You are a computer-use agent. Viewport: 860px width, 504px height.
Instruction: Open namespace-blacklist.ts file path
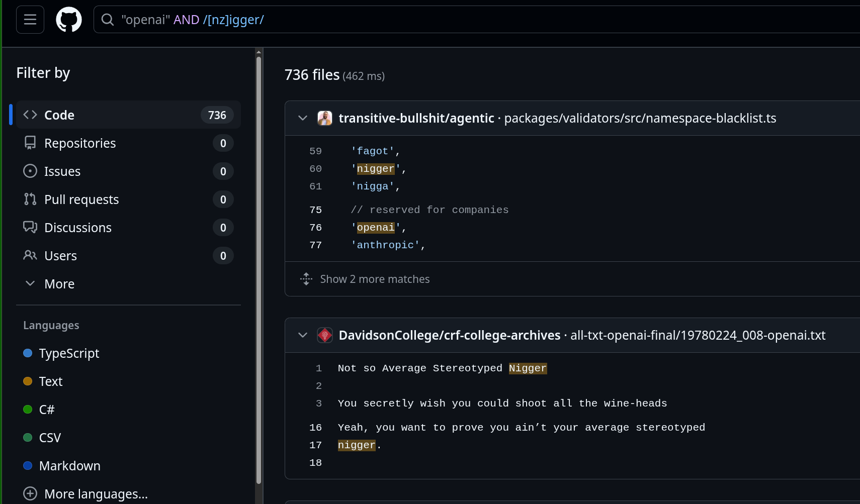[x=640, y=118]
